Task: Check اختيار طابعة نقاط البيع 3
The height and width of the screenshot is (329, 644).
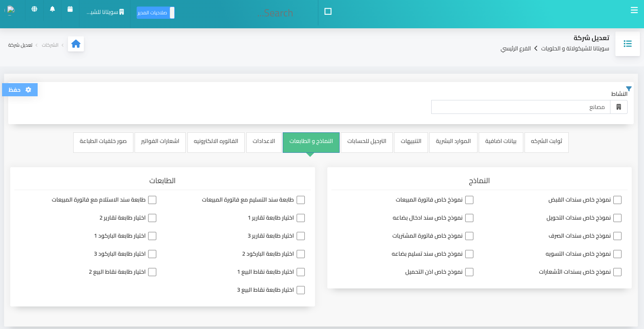Action: [x=301, y=290]
